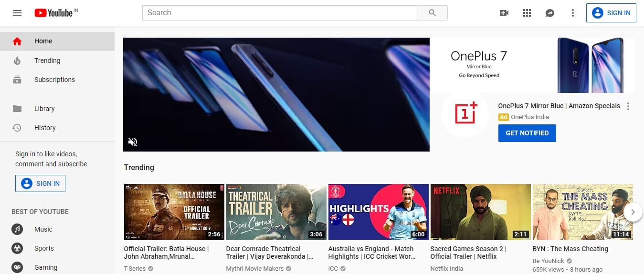Open Library in sidebar
Viewport: 644px width, 274px height.
57,109
